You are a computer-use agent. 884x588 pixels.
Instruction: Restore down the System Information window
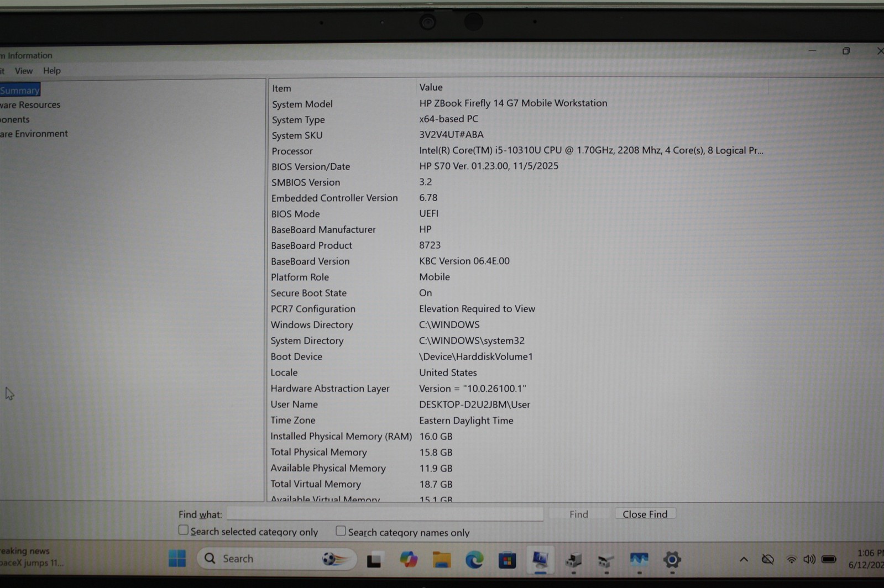(x=846, y=51)
